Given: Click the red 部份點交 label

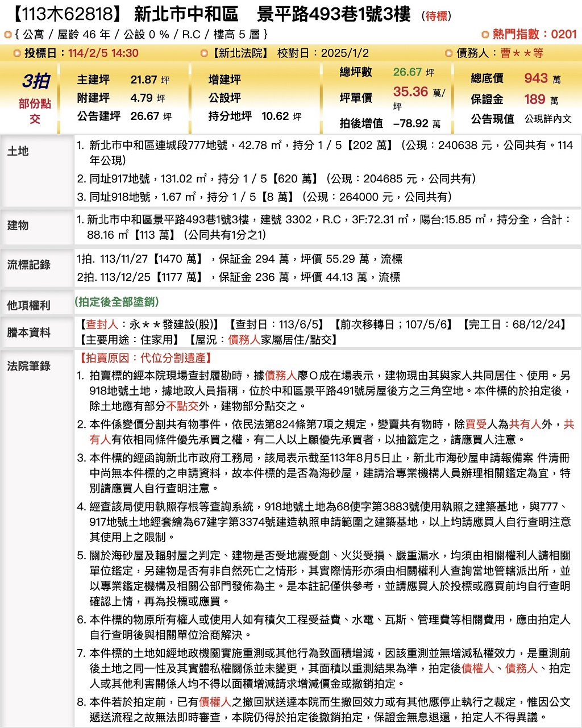Looking at the screenshot, I should coord(35,111).
